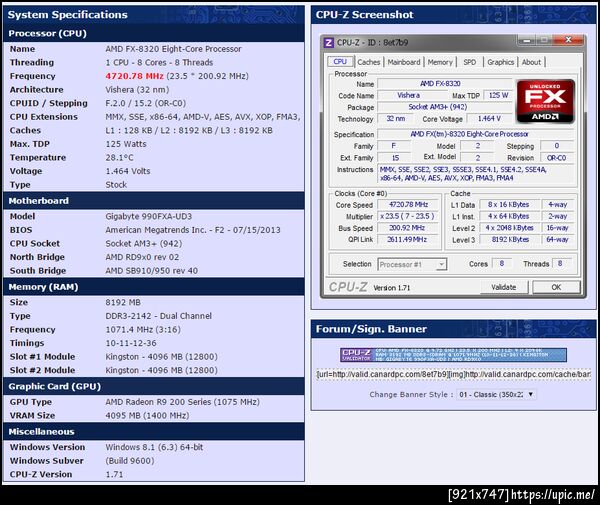
Task: Click the Slot #1 Module Kingston entry
Action: (x=161, y=357)
